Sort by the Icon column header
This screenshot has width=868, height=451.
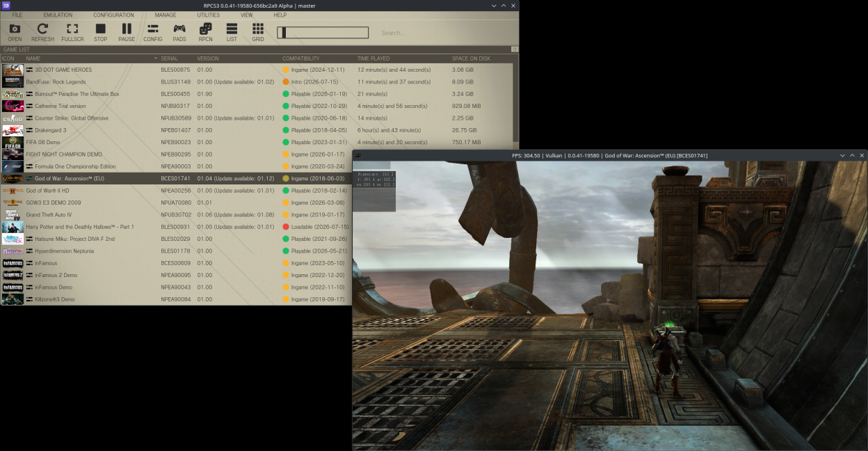[x=12, y=58]
